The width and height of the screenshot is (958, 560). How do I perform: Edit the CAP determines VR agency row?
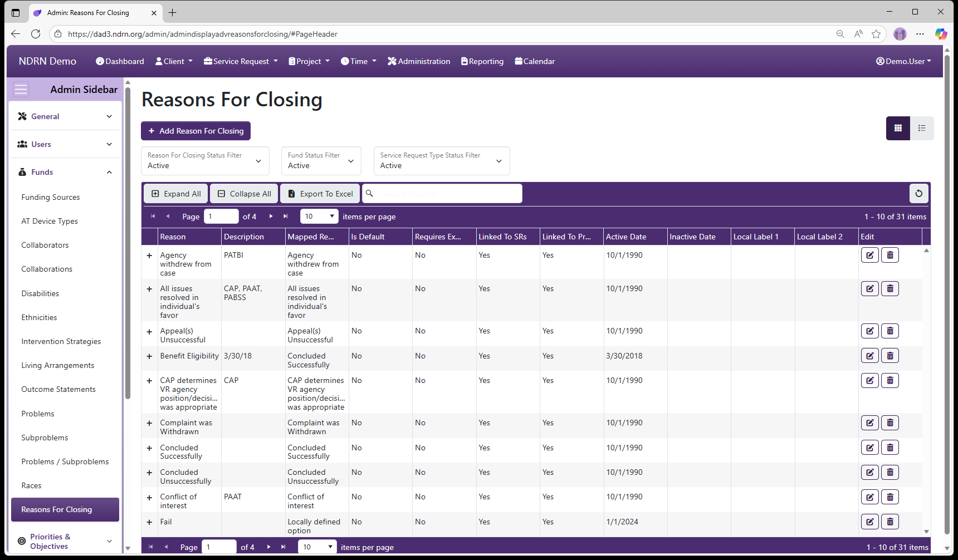(x=869, y=381)
